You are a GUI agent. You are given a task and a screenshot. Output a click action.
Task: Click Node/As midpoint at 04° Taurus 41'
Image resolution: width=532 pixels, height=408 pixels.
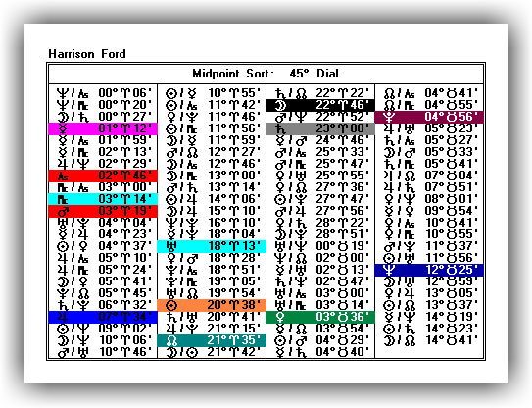pyautogui.click(x=430, y=93)
